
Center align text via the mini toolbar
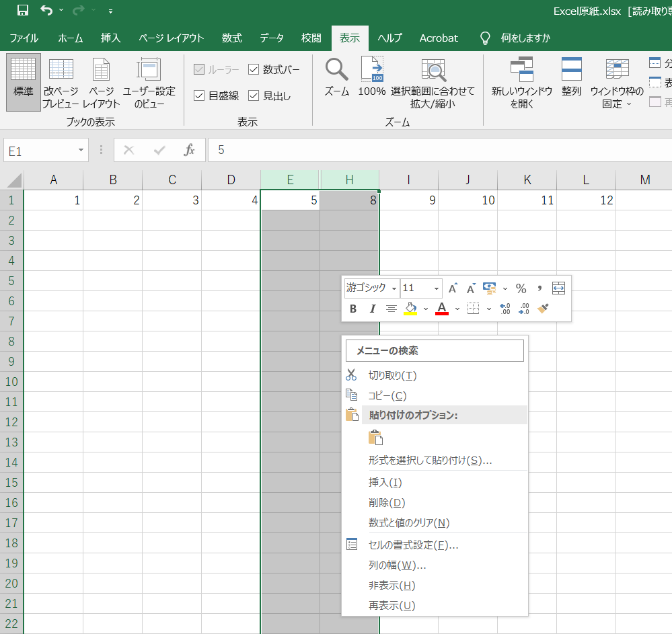pos(391,309)
